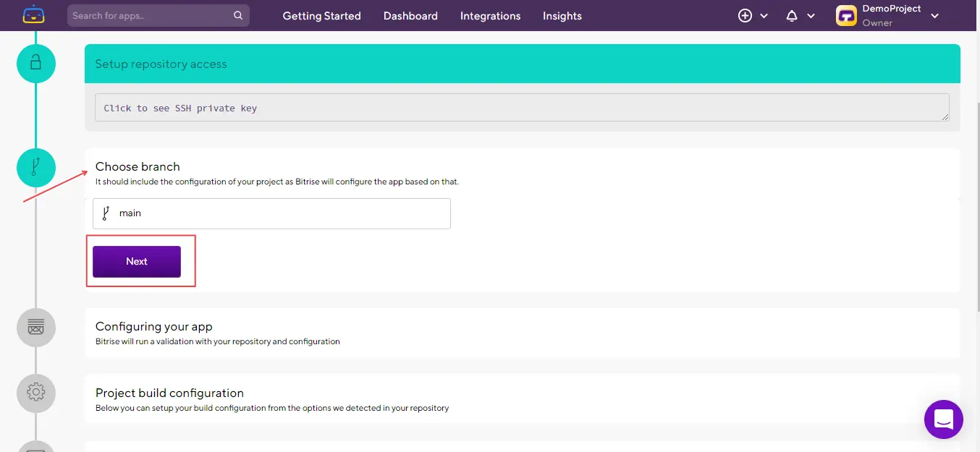
Task: Open the notifications bell
Action: tap(792, 15)
